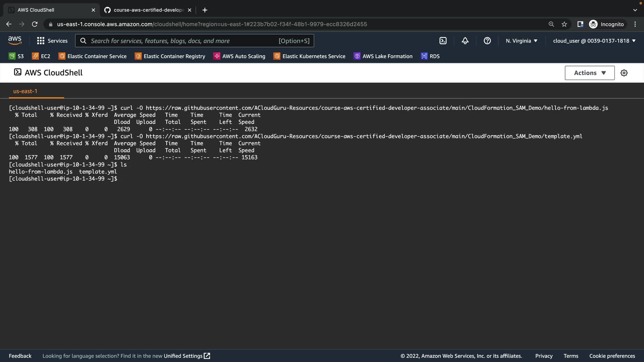Expand the N. Virginia region selector

[x=521, y=41]
